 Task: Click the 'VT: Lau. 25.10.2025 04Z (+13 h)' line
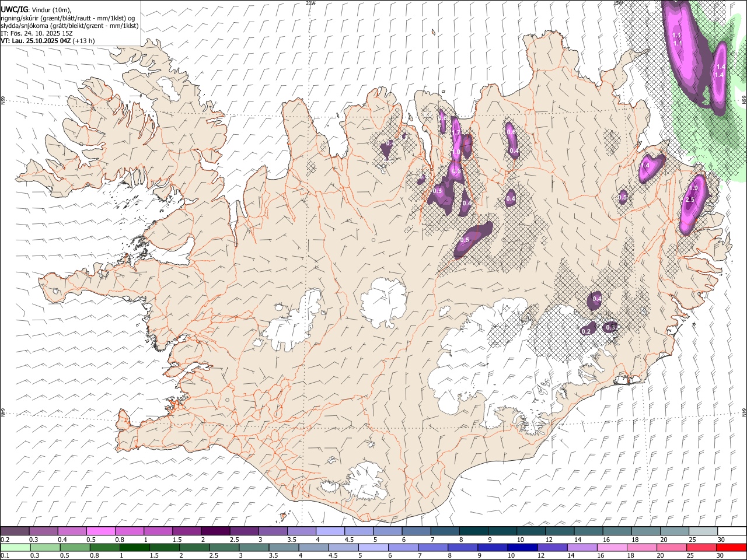[48, 41]
